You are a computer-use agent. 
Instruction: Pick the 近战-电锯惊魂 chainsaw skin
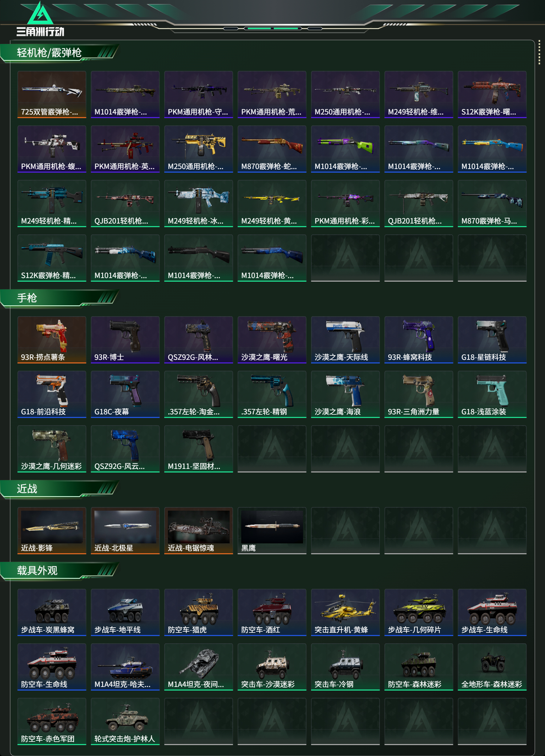coord(198,531)
